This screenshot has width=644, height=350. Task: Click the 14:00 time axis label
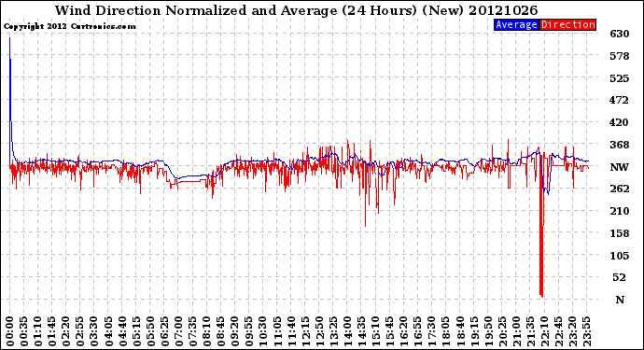click(347, 331)
